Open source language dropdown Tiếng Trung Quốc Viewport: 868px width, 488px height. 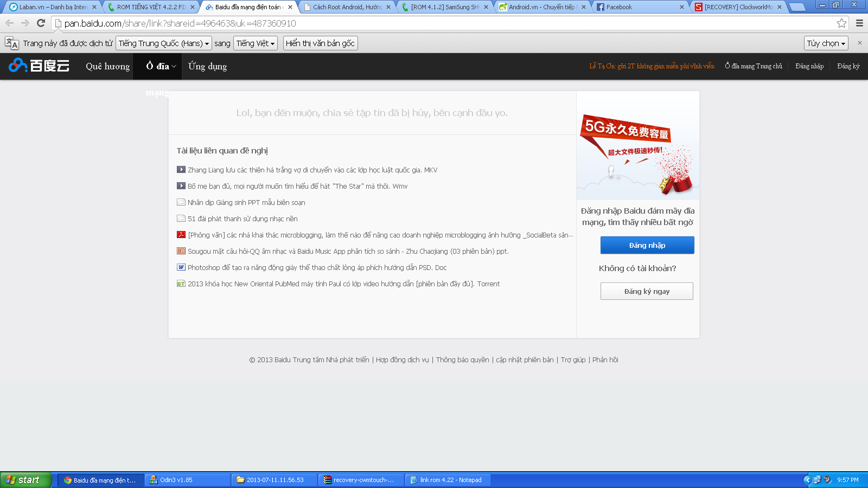coord(163,43)
